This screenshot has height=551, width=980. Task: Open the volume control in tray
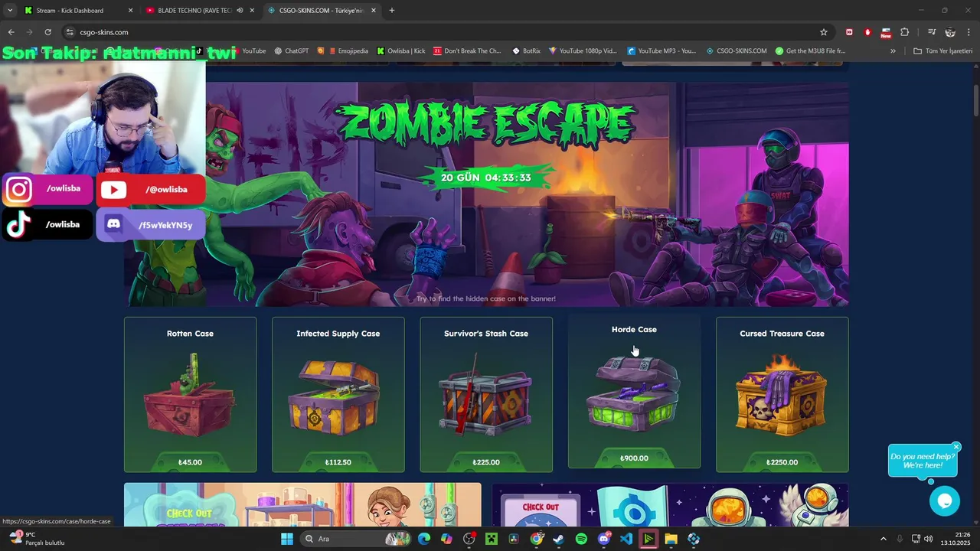[x=929, y=539]
